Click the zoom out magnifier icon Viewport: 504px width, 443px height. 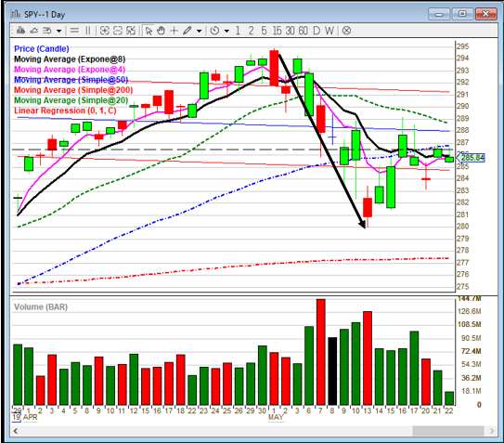[x=118, y=31]
